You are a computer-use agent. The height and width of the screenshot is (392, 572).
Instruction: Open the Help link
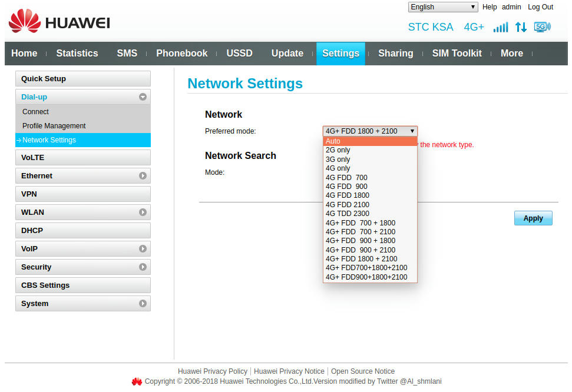(x=490, y=7)
